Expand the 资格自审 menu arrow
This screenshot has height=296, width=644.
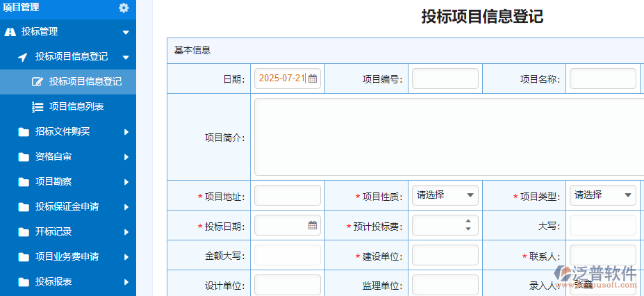pyautogui.click(x=126, y=157)
